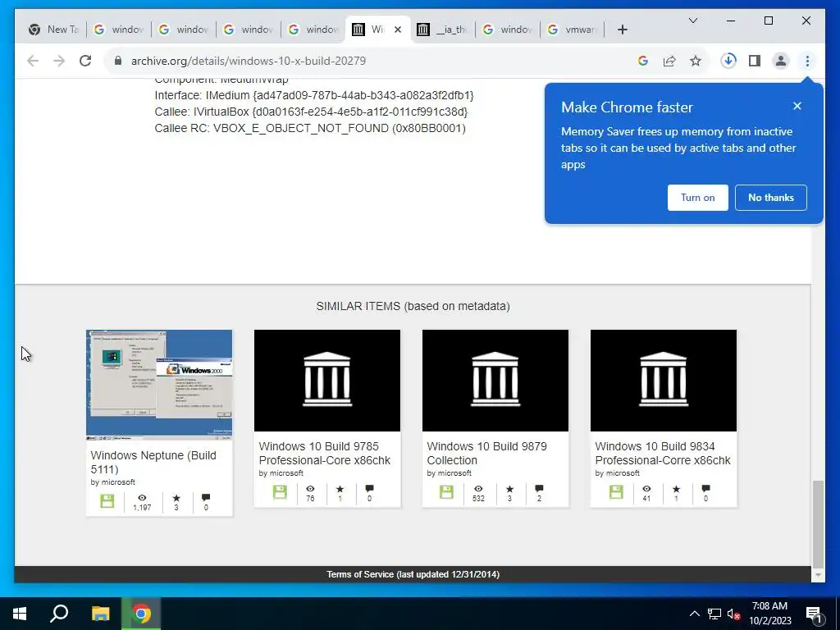The image size is (840, 630).
Task: Open Windows 10 Build 9879 Collection link
Action: tap(487, 453)
